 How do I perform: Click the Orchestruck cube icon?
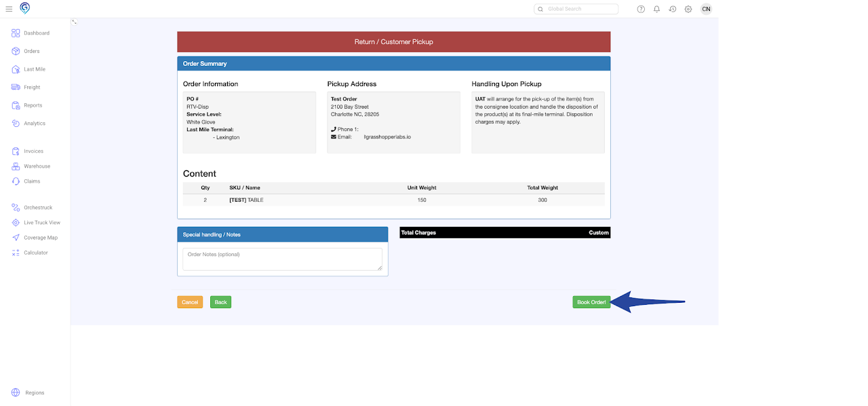coord(16,207)
